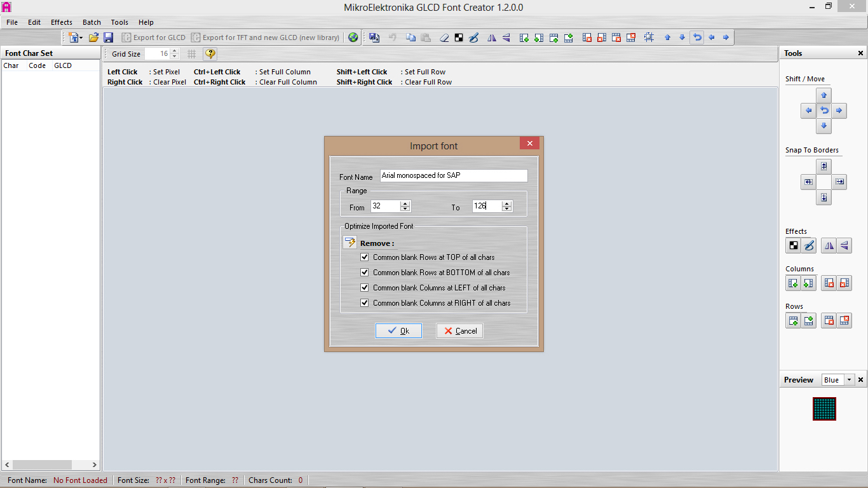The width and height of the screenshot is (868, 488).
Task: Open the new font dropdown arrow in toolbar
Action: click(81, 38)
